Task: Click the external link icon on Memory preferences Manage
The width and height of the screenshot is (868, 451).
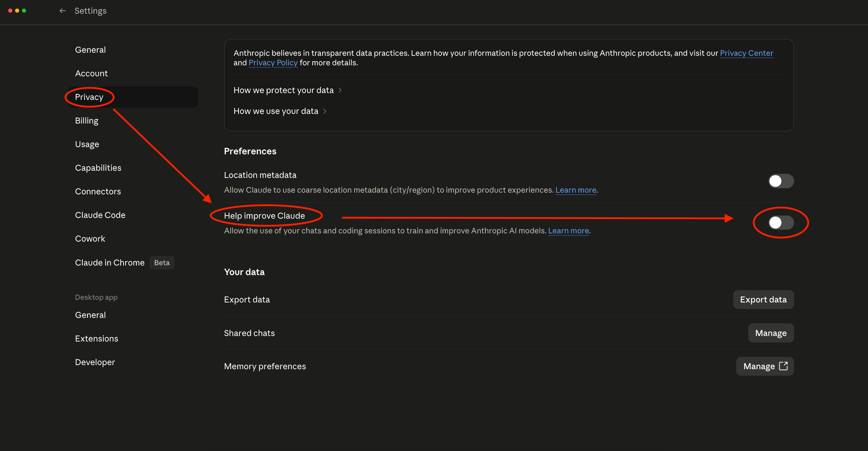Action: [783, 366]
